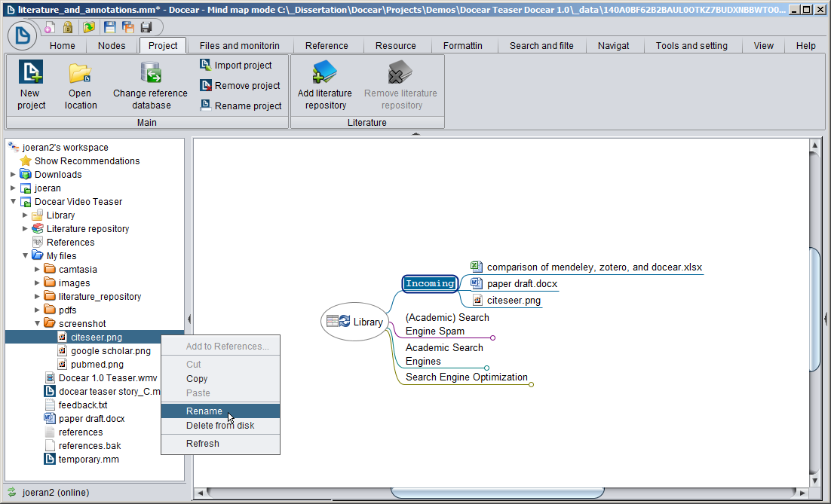Screen dimensions: 831x504
Task: Click the References TeX file icon
Action: (x=38, y=242)
